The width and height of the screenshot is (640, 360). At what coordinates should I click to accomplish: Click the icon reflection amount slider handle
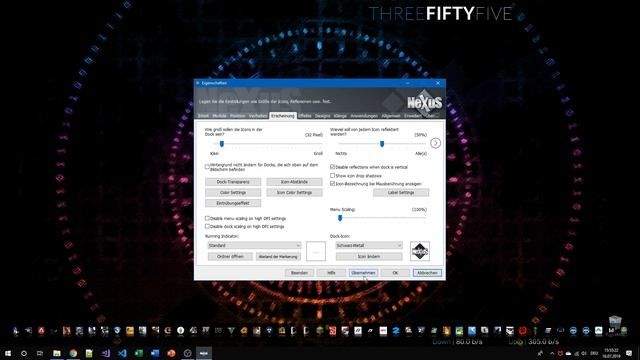382,144
